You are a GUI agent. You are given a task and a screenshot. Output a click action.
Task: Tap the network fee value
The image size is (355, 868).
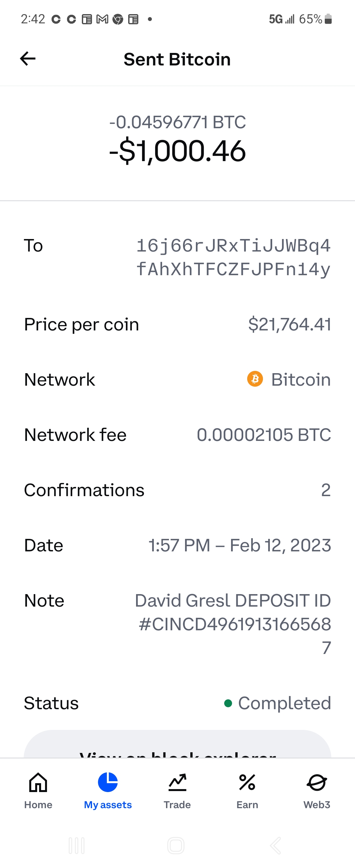(x=264, y=435)
